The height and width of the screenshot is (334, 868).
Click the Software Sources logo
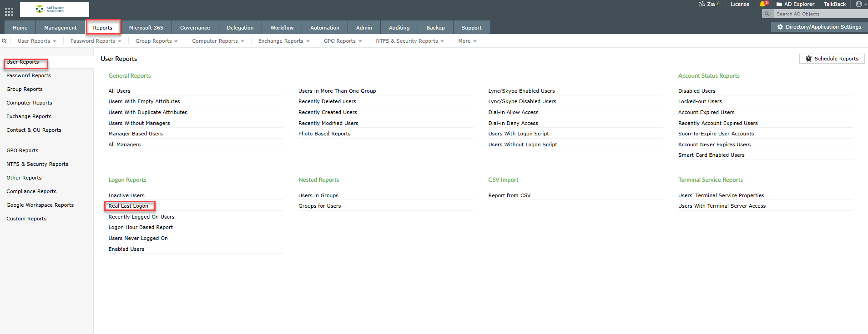pyautogui.click(x=55, y=9)
